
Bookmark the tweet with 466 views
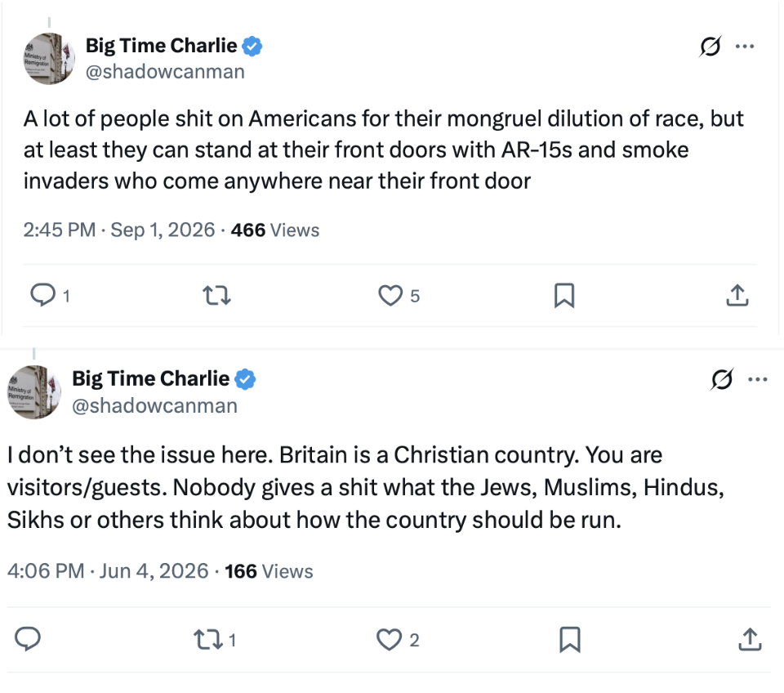(564, 295)
